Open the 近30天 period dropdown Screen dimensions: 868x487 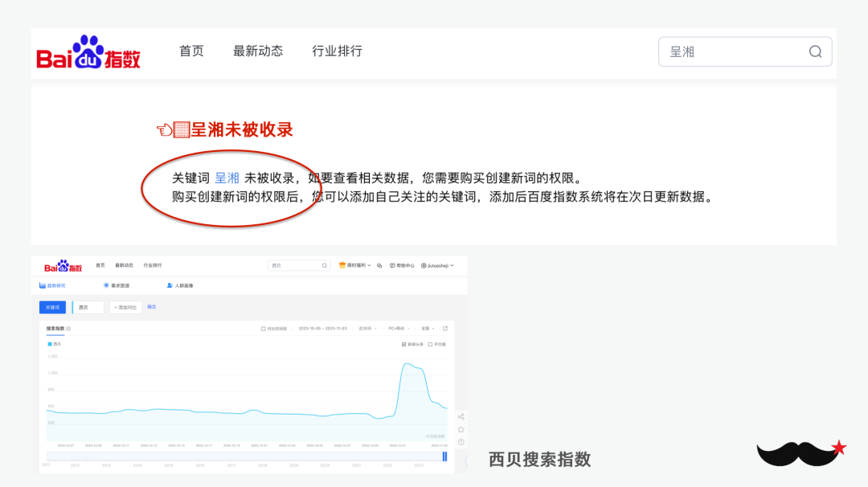[367, 329]
